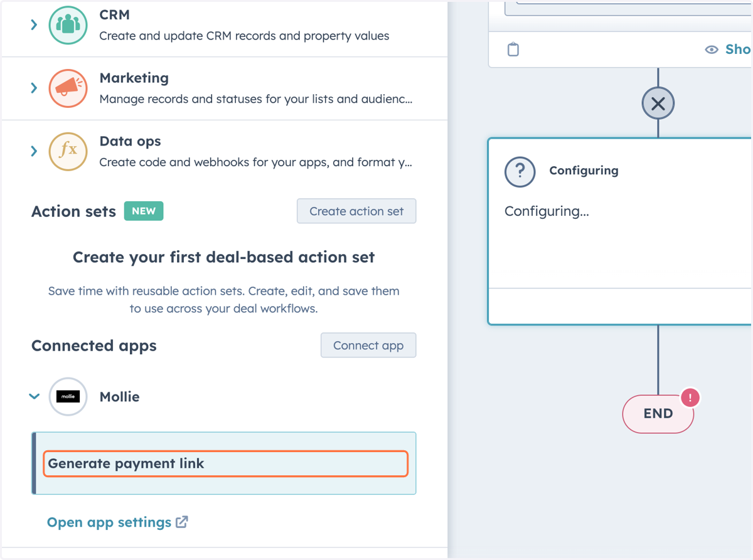Click the 'Configuring...' status text
The image size is (753, 560).
point(547,211)
